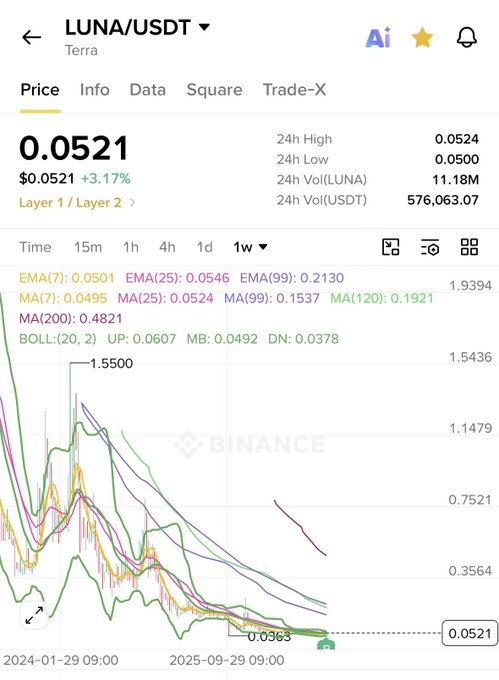Click the green marker badge at chart end
The image size is (499, 680).
pos(326,644)
